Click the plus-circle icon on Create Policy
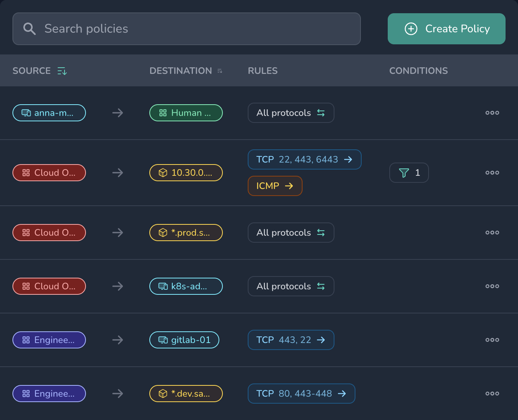This screenshot has width=518, height=420. [411, 29]
